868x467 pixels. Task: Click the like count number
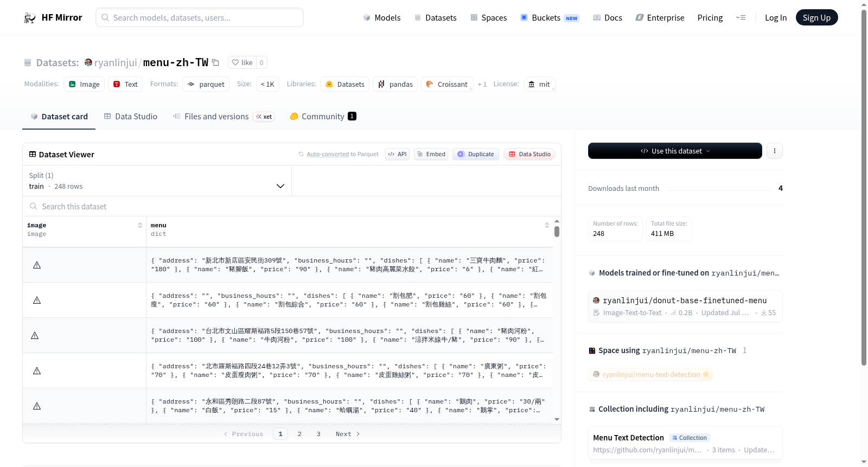(x=261, y=62)
